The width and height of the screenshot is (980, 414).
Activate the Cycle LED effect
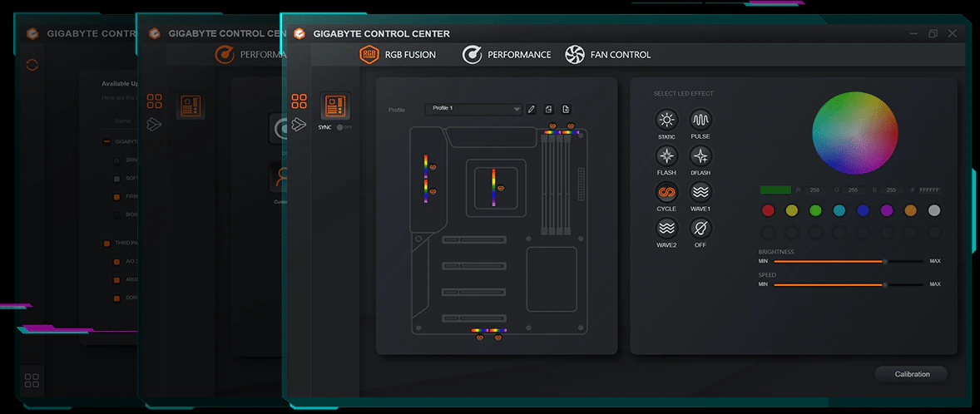coord(666,192)
